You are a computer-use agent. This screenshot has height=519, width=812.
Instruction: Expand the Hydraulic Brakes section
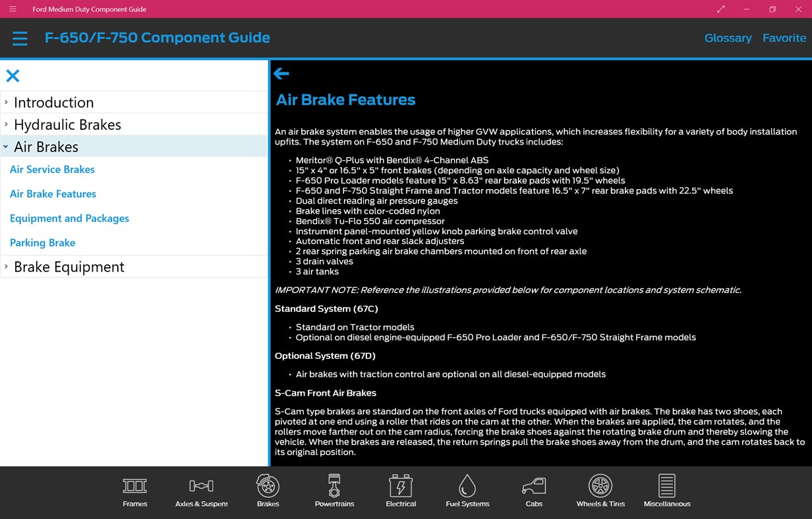click(66, 125)
